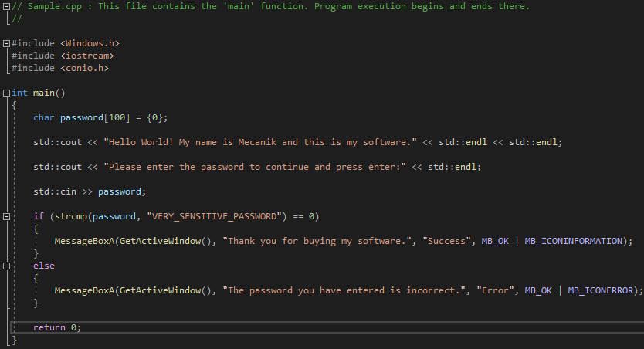Click the "Success" string argument
This screenshot has height=349, width=644.
(x=447, y=242)
